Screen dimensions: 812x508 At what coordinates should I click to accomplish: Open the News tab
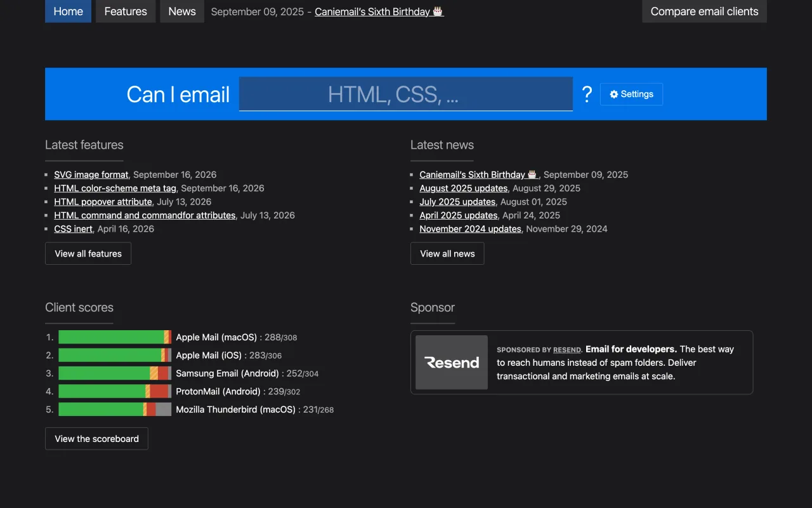point(182,11)
